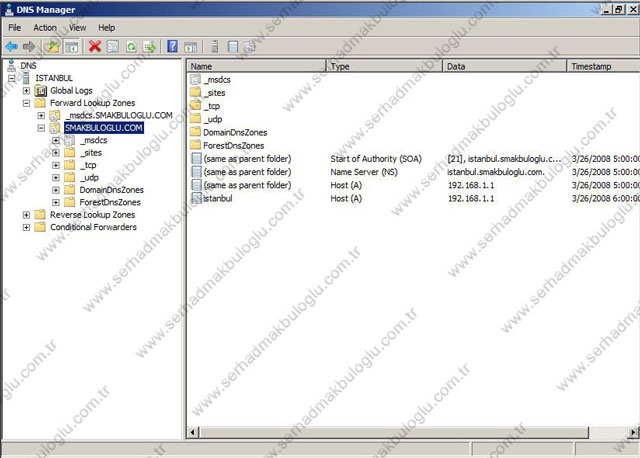
Task: Click the SOA record icon in list
Action: pyautogui.click(x=196, y=158)
